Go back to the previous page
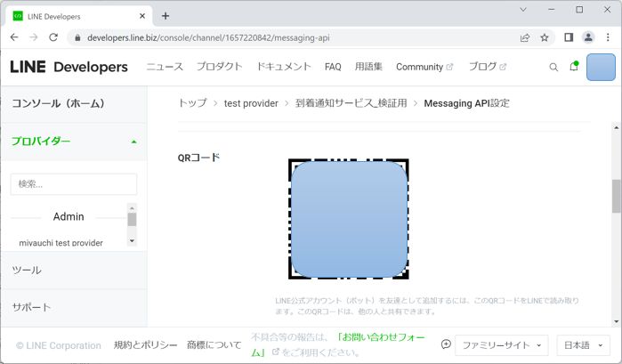Screen dimensions: 622x364 (x=14, y=37)
